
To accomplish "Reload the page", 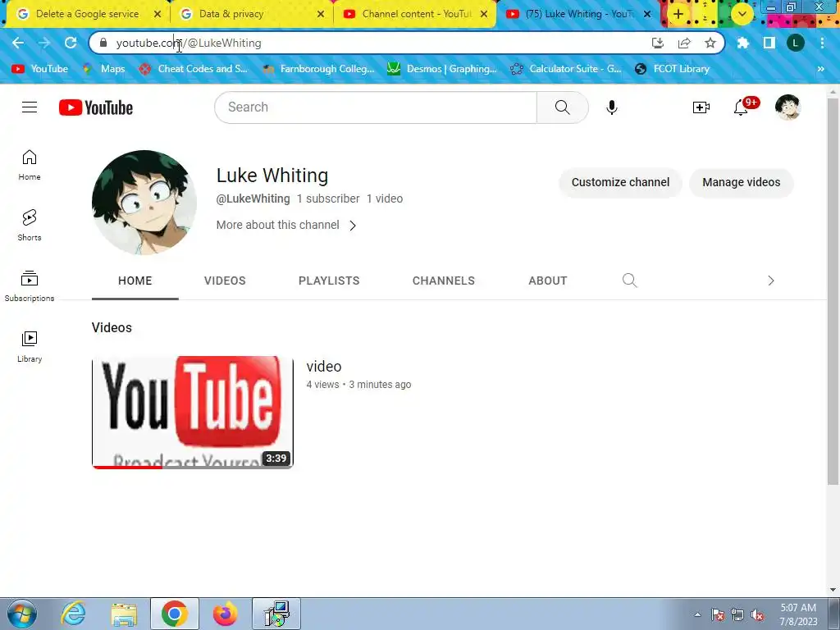I will pyautogui.click(x=71, y=43).
